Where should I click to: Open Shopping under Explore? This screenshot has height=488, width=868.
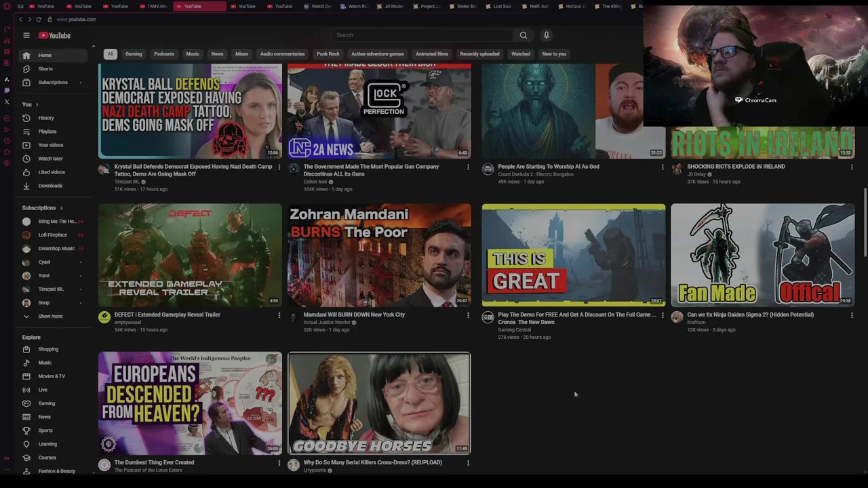[53, 349]
